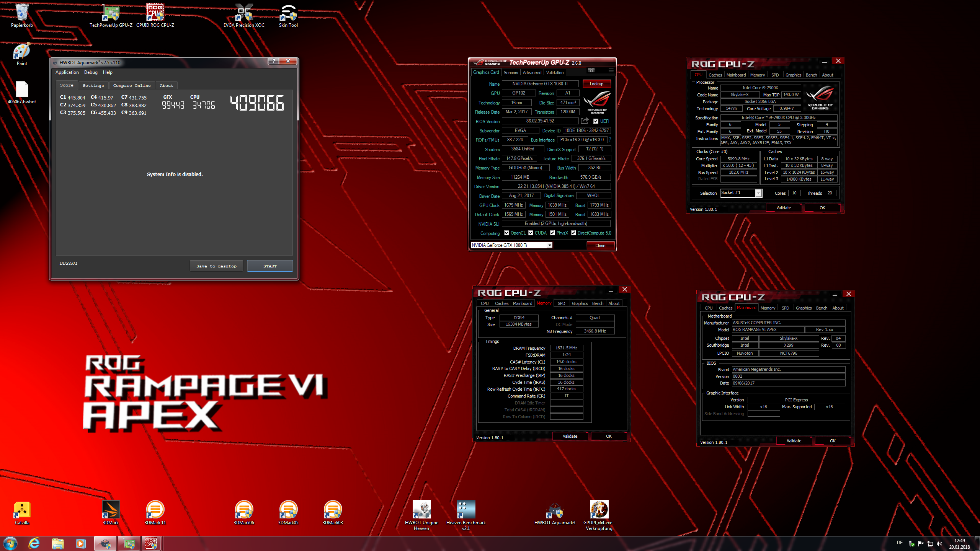
Task: Open the Help menu in Aquamark
Action: point(108,72)
